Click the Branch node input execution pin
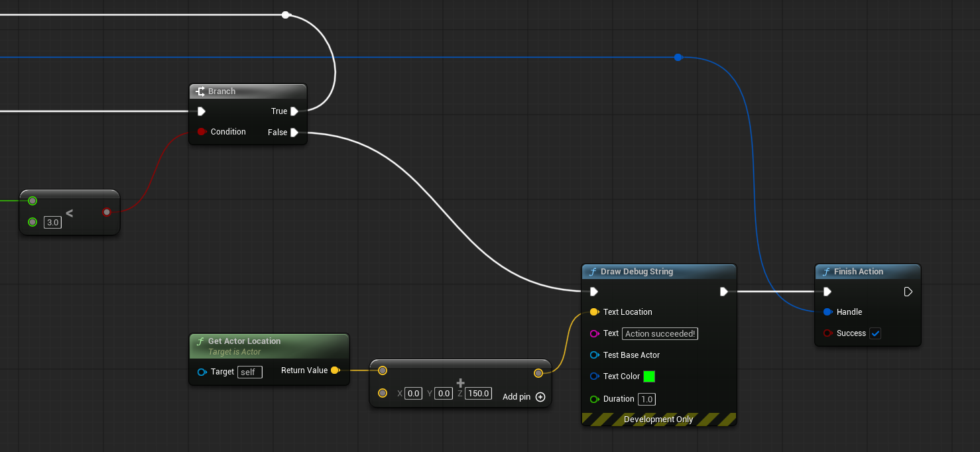The height and width of the screenshot is (452, 980). [x=202, y=111]
